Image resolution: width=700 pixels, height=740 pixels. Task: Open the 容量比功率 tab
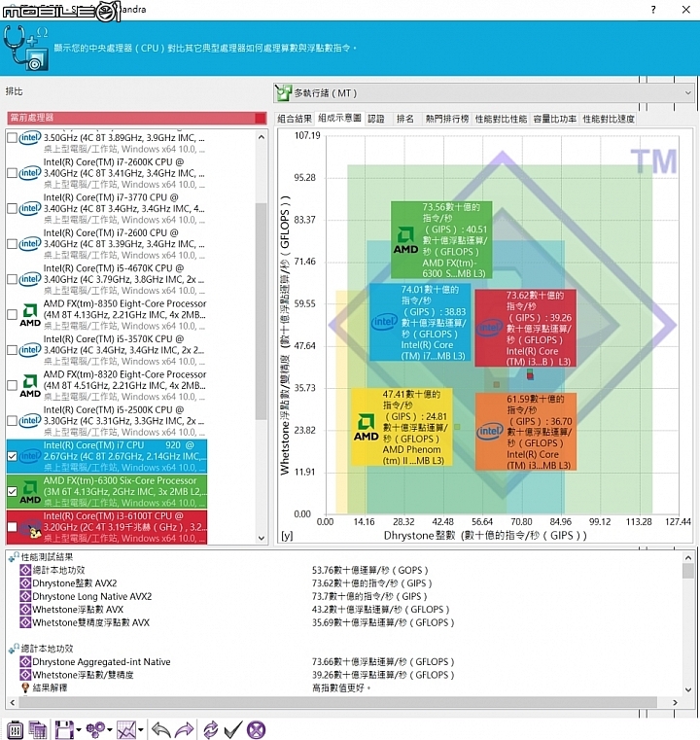click(x=555, y=119)
